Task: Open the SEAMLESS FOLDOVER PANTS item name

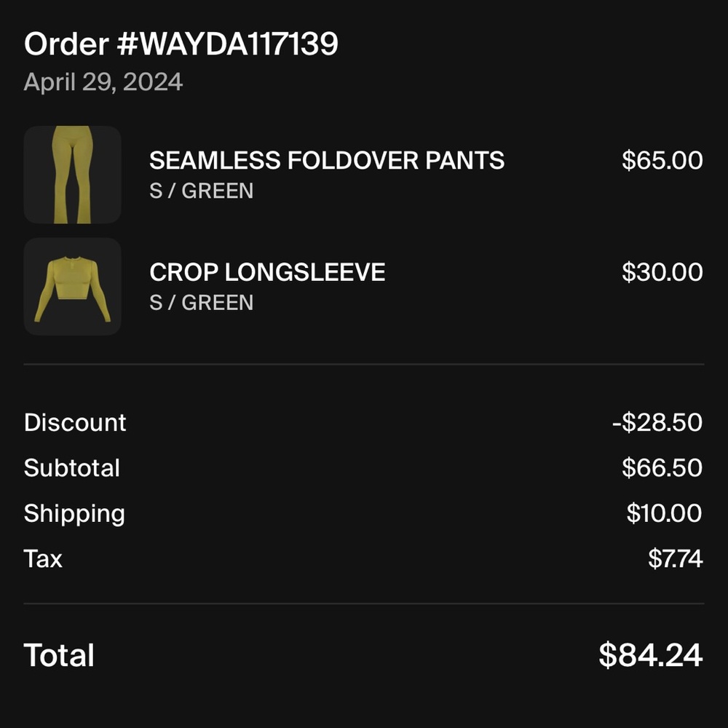Action: click(327, 160)
